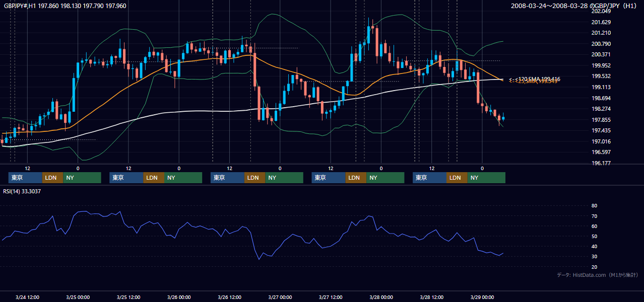Select the 3/25 00:00 time axis label

[x=78, y=297]
